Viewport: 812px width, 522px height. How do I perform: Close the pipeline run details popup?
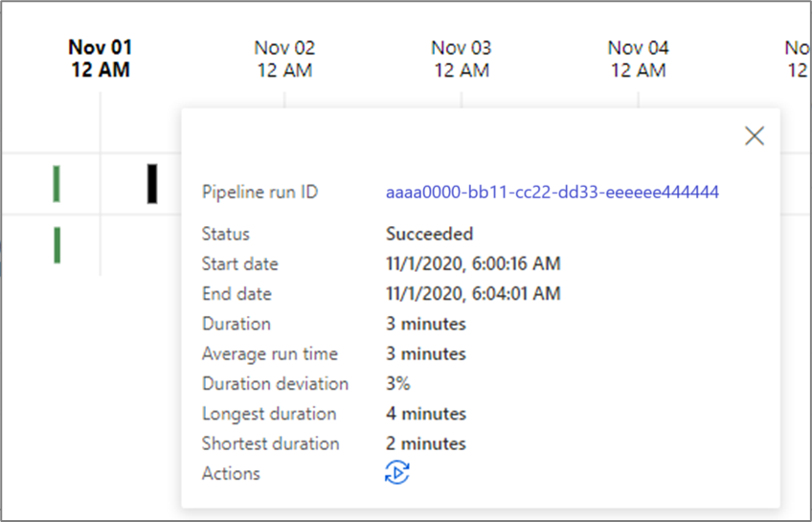755,136
